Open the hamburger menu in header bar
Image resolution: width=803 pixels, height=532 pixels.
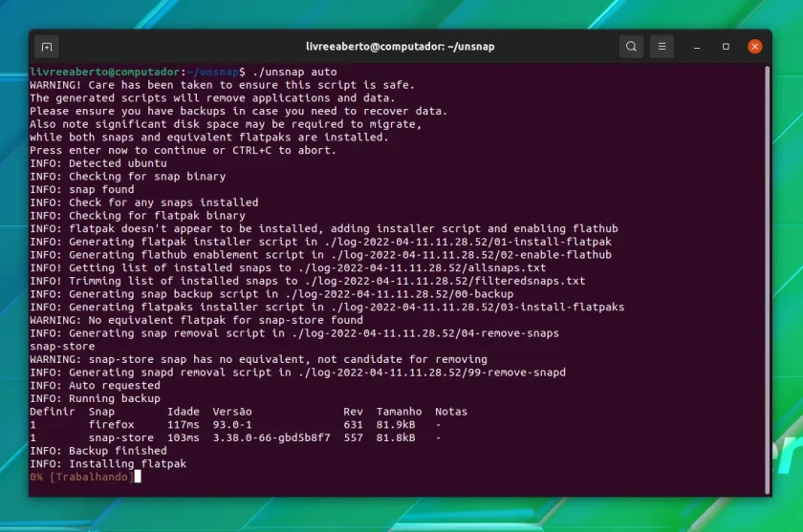662,47
